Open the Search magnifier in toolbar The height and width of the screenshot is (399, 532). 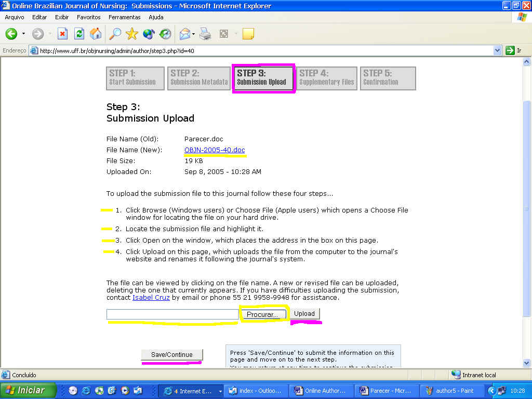tap(115, 34)
